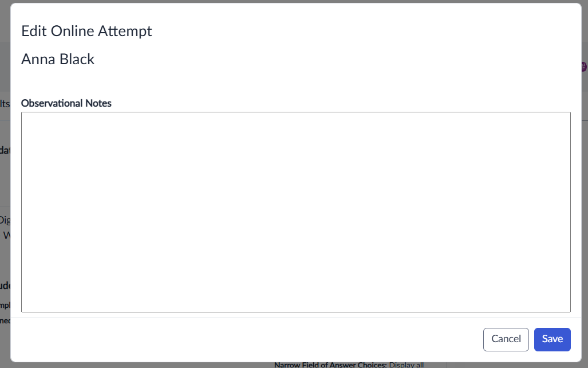Click the cut-off 'mpl' label at left edge
Viewport: 588px width, 368px height.
[5, 306]
